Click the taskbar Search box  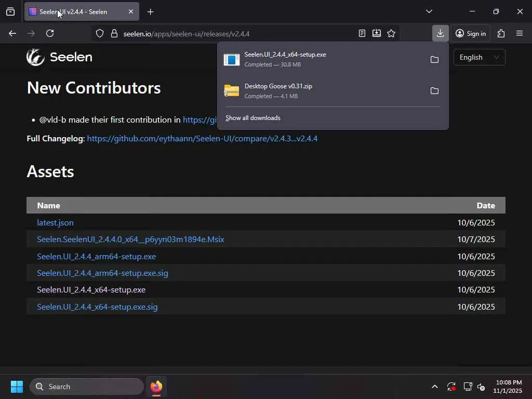[x=87, y=387]
